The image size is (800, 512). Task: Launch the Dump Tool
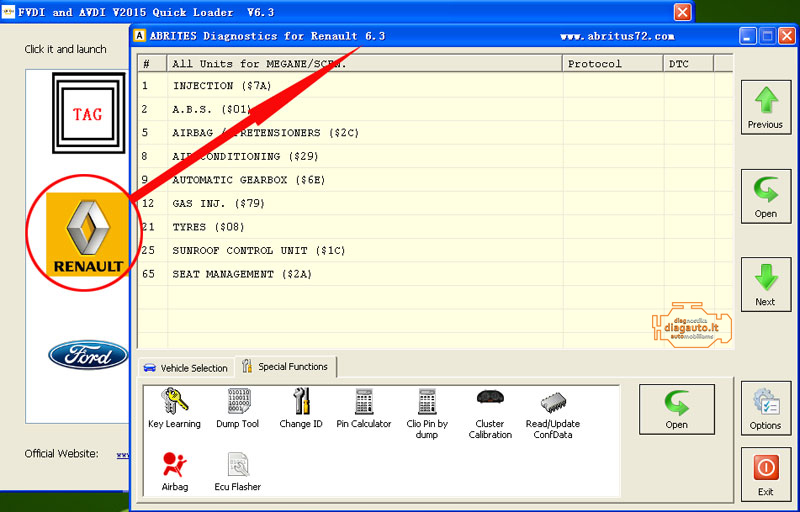(237, 408)
